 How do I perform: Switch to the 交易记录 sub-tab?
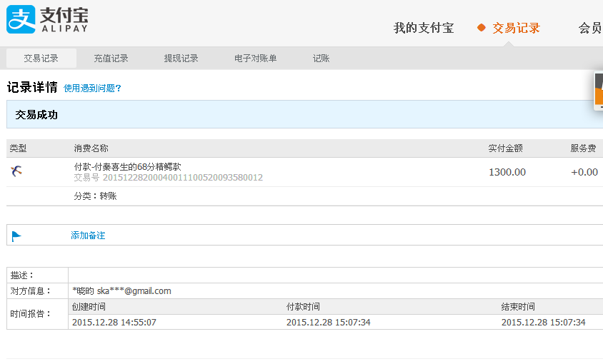pos(41,59)
